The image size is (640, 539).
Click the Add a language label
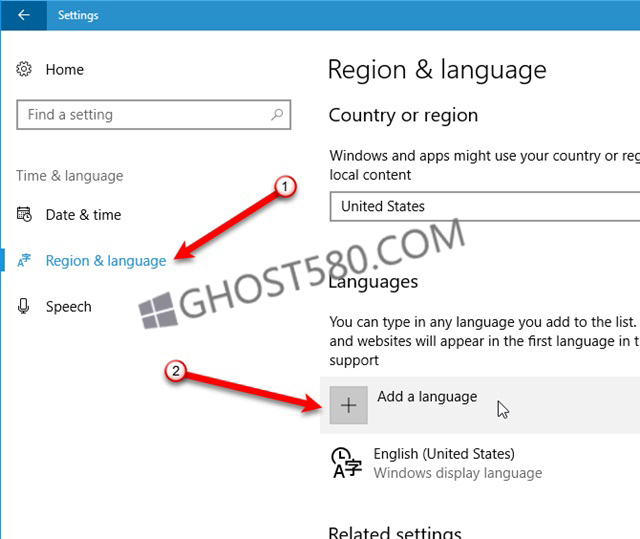pos(427,397)
